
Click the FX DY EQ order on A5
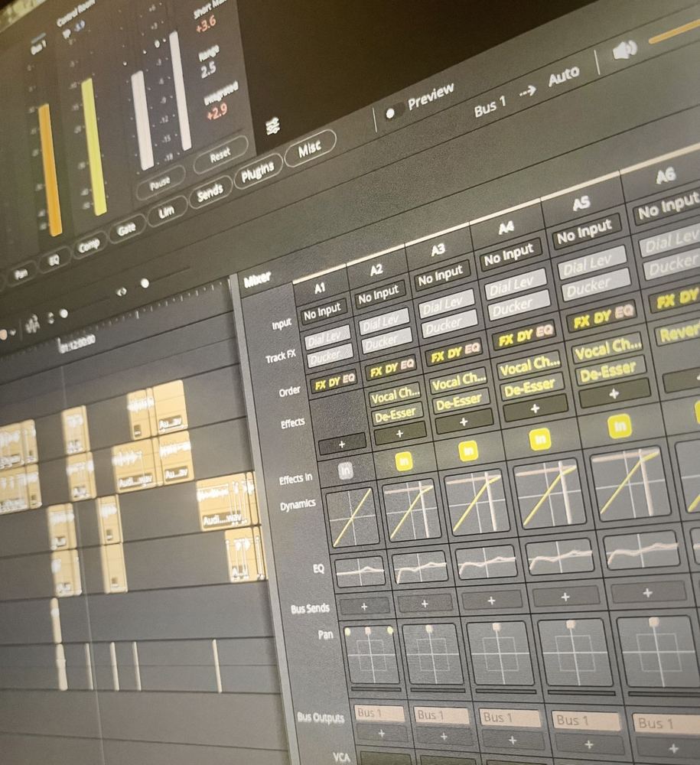point(603,317)
